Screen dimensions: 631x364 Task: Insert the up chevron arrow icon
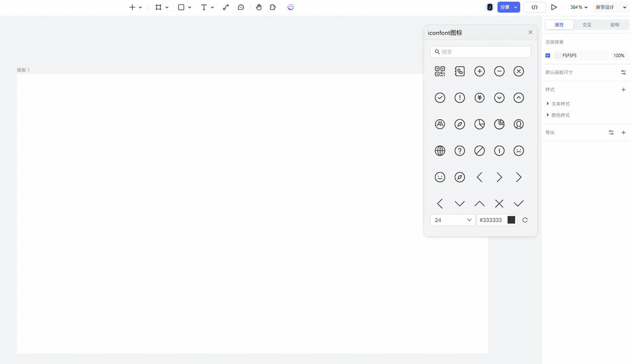(480, 203)
